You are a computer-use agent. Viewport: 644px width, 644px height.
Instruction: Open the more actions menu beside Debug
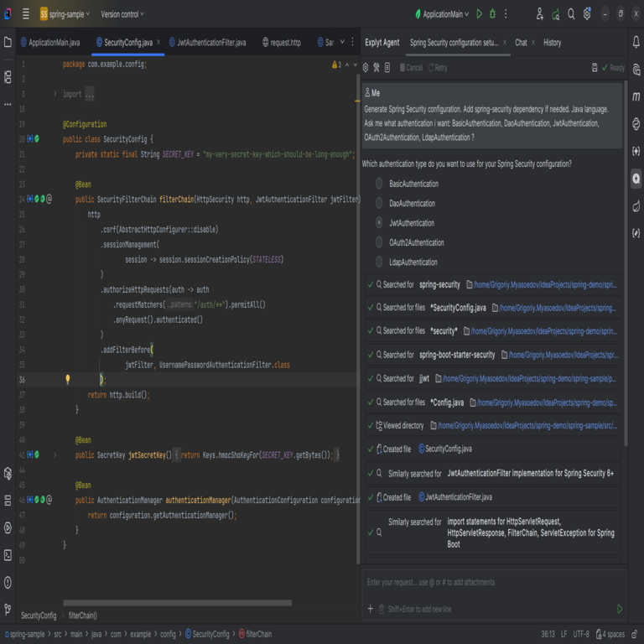506,14
